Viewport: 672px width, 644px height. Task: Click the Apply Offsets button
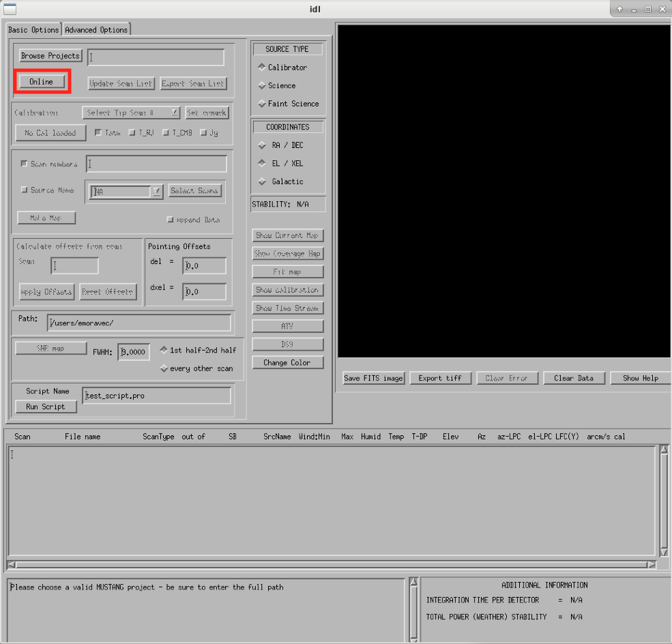point(46,292)
